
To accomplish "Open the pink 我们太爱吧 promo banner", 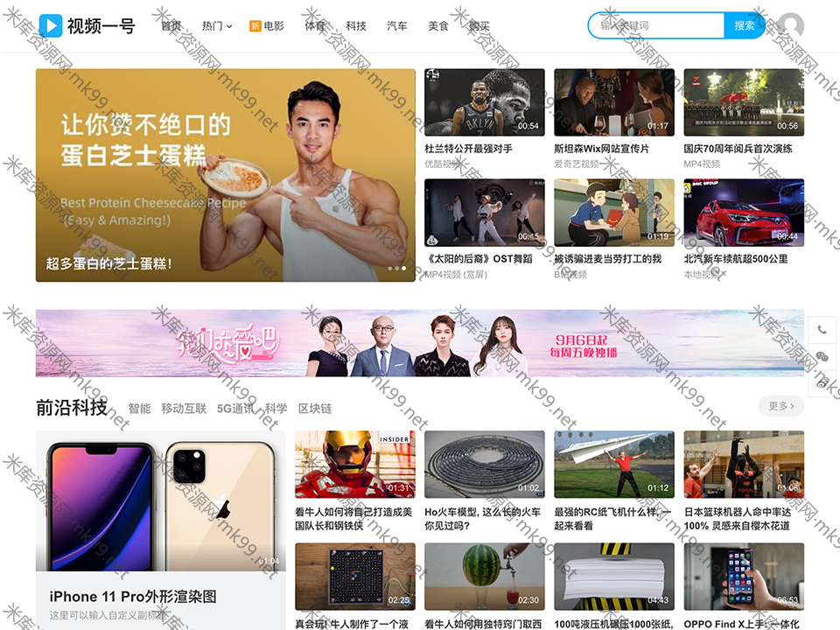I will pos(420,343).
